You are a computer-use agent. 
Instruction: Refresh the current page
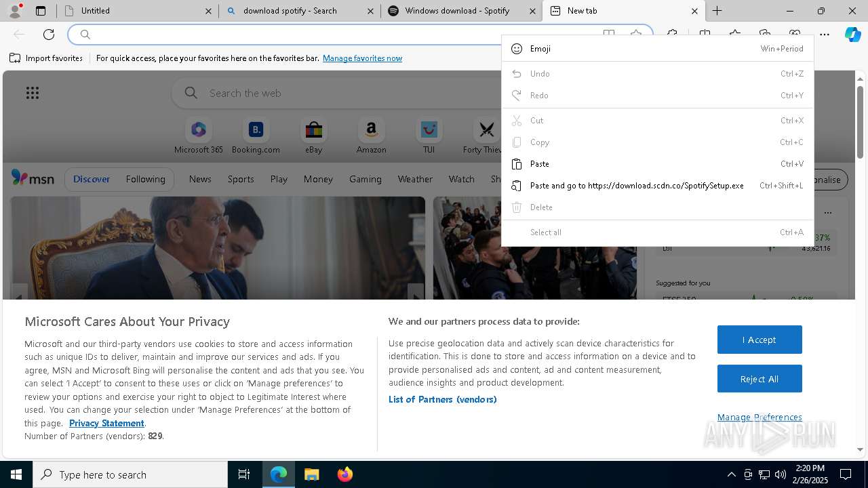click(x=49, y=35)
